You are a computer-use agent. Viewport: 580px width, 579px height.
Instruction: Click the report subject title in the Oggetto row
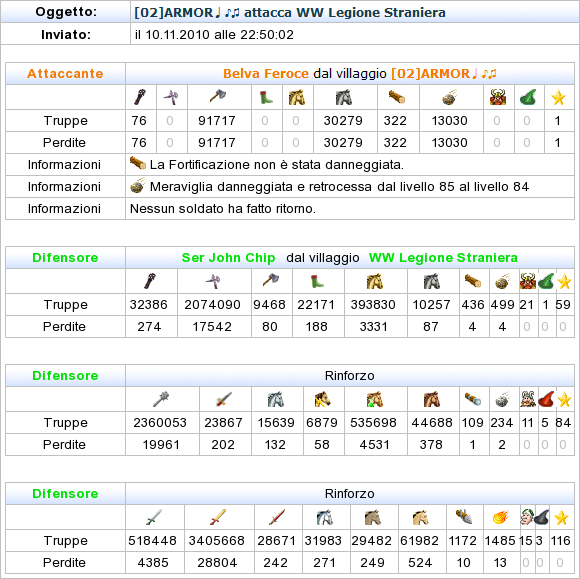[290, 13]
